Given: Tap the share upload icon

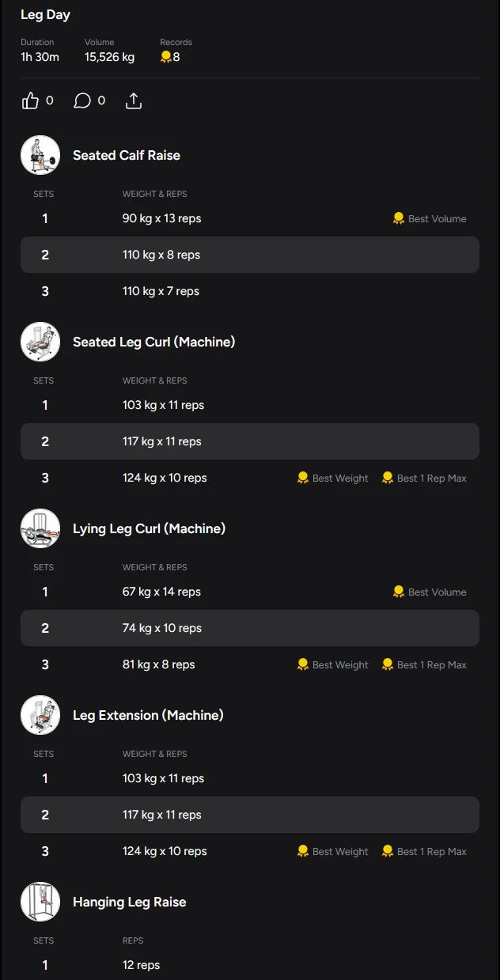Looking at the screenshot, I should 134,101.
